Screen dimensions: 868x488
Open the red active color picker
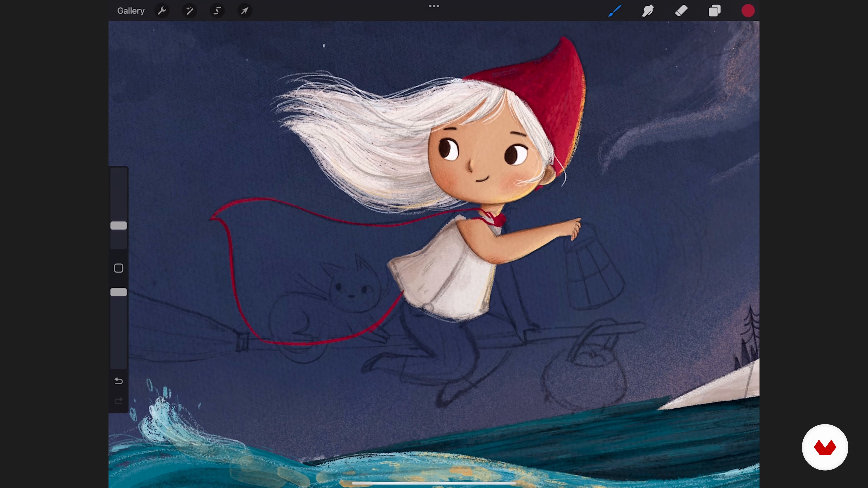coord(748,11)
